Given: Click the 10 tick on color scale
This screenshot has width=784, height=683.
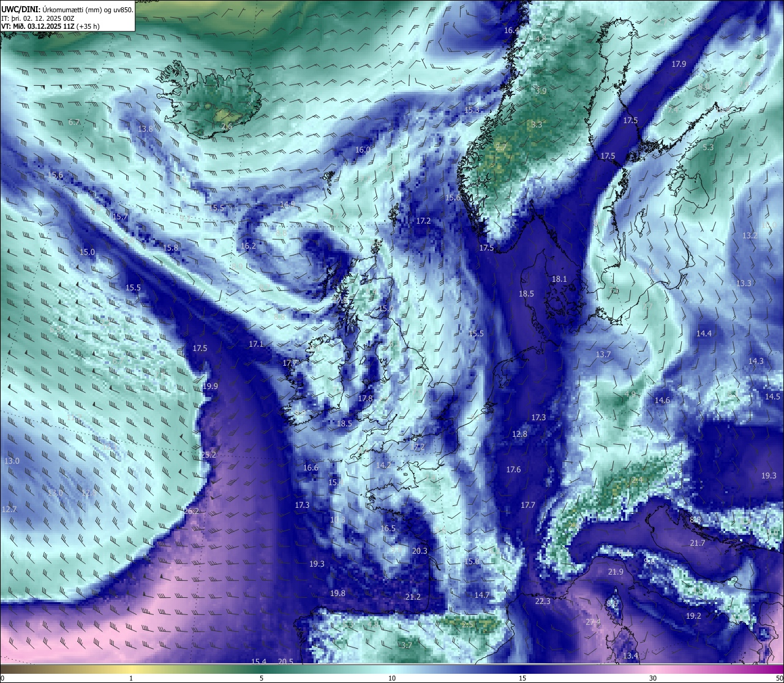Looking at the screenshot, I should pos(392,678).
